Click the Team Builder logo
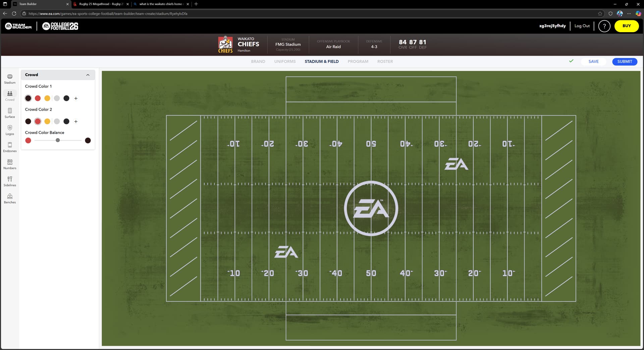The image size is (644, 350). point(18,26)
